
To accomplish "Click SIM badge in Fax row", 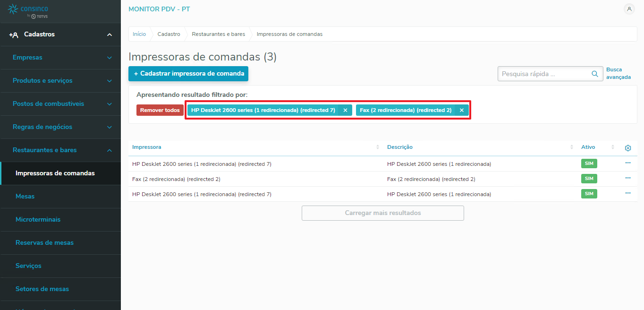I will (589, 179).
